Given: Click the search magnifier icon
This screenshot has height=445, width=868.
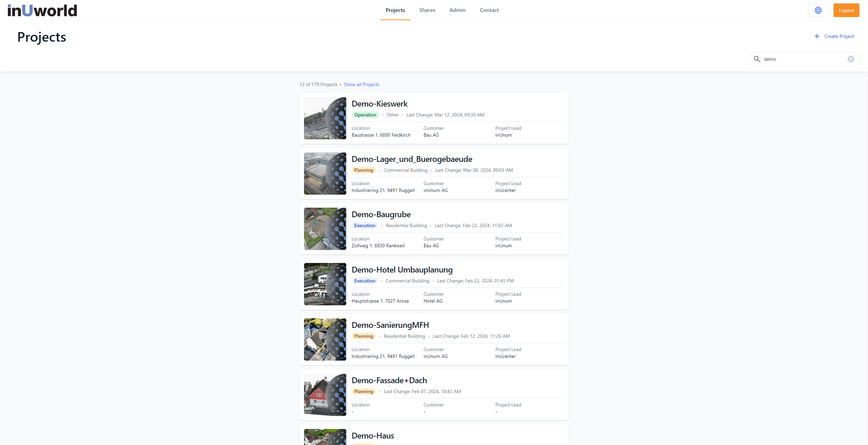Looking at the screenshot, I should point(757,59).
